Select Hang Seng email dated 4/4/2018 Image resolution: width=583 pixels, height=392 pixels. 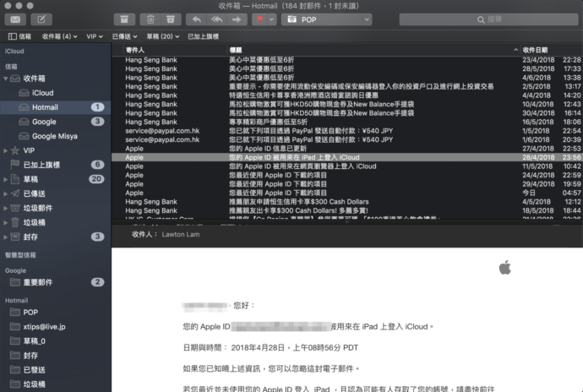point(347,95)
